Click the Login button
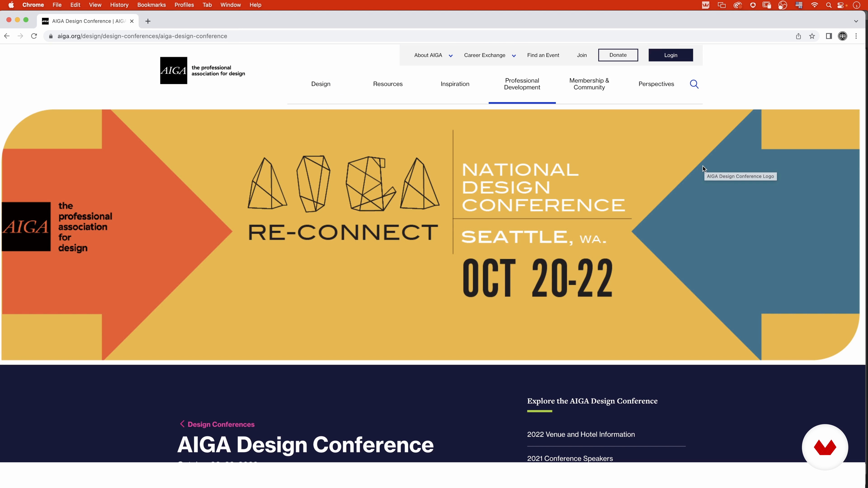 point(670,55)
